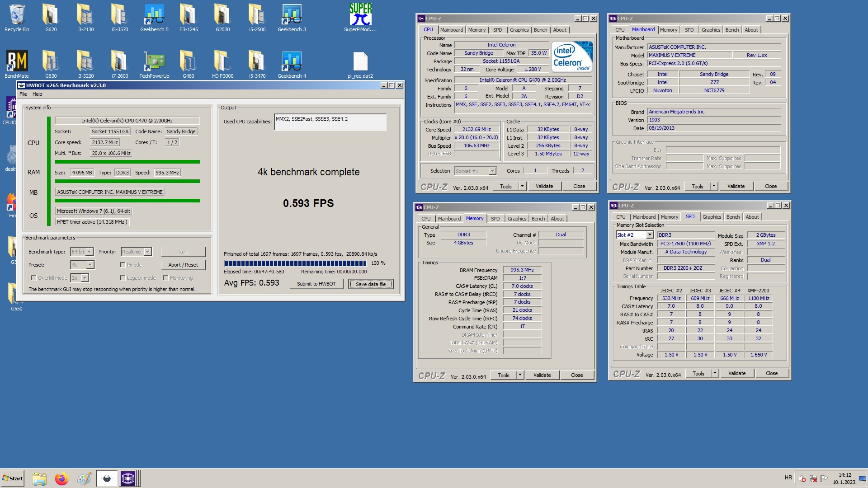Open the i5-3470 folder icon
Screen dimensions: 868x488
coord(257,64)
